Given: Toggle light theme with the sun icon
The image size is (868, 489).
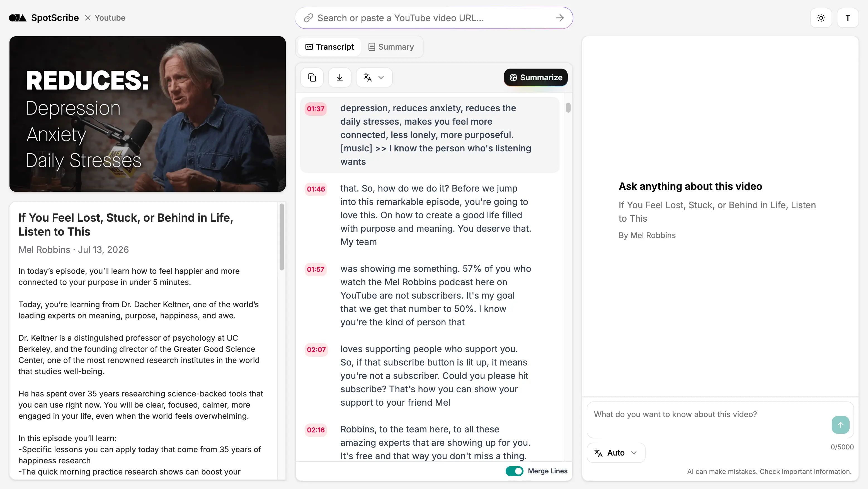Looking at the screenshot, I should (x=821, y=18).
